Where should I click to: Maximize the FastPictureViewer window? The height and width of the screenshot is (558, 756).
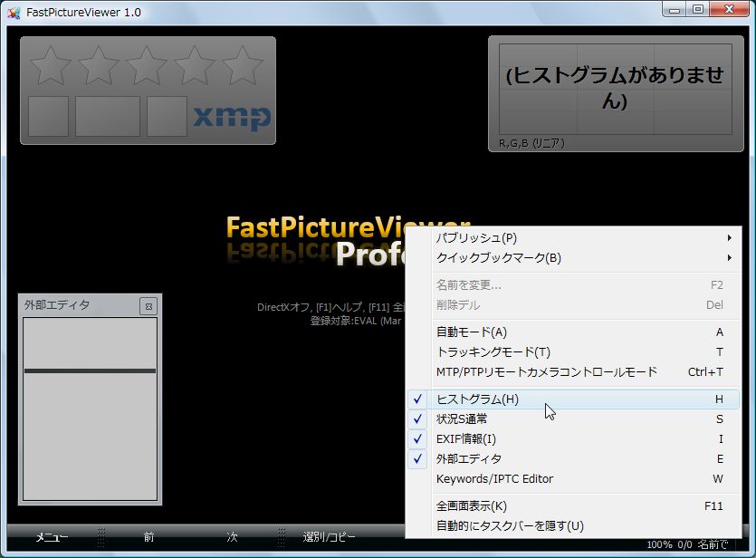click(698, 9)
